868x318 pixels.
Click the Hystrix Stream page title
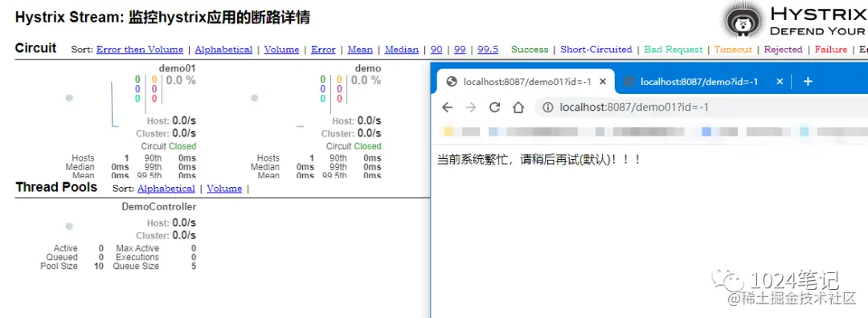click(x=162, y=17)
